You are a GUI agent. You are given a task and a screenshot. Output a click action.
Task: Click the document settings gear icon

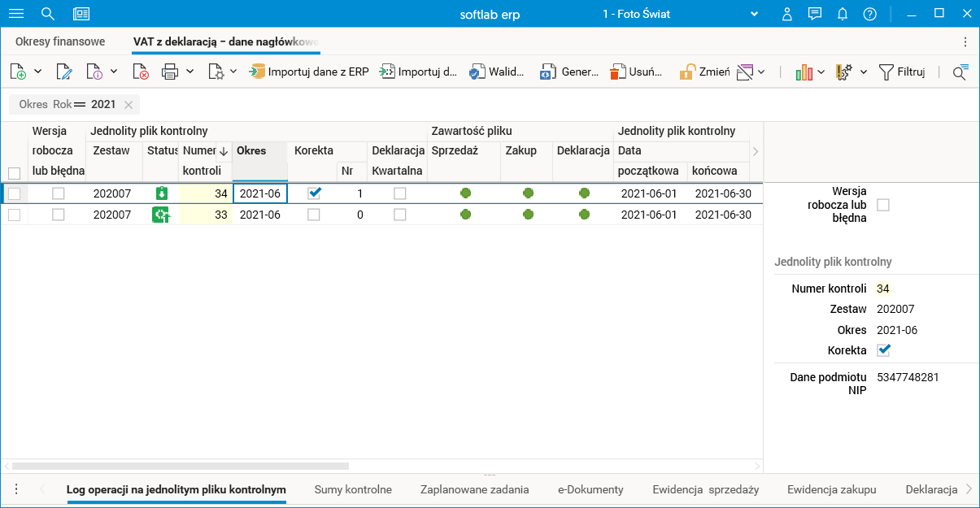[x=216, y=72]
